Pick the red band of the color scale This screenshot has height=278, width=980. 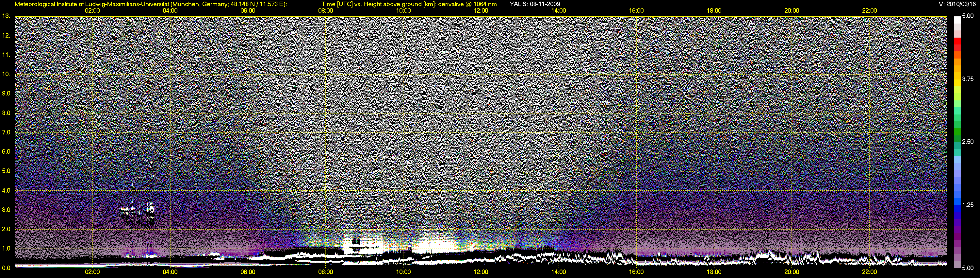[x=957, y=41]
